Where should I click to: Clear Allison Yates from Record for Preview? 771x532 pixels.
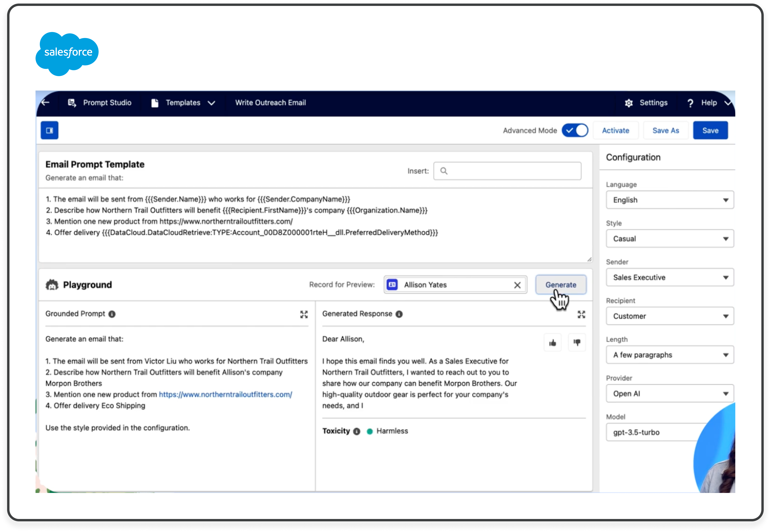pos(517,285)
